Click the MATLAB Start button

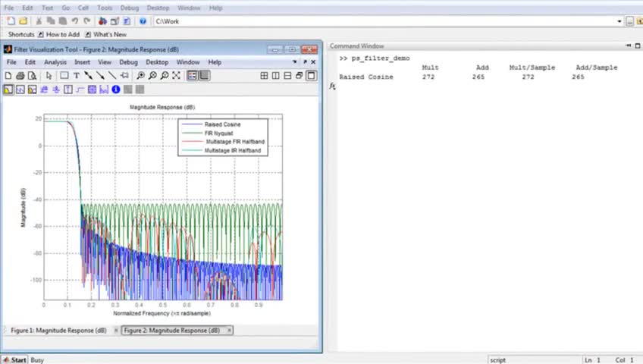[x=14, y=359]
